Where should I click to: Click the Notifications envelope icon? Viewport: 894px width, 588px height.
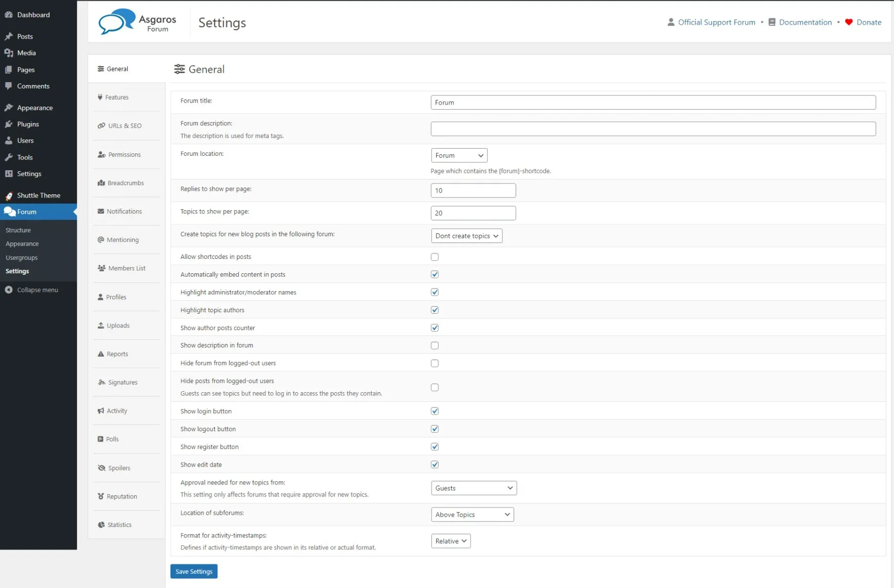[x=100, y=211]
